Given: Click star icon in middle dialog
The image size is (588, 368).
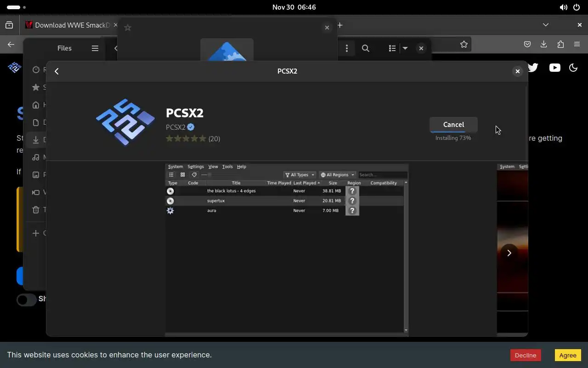Looking at the screenshot, I should click(128, 28).
